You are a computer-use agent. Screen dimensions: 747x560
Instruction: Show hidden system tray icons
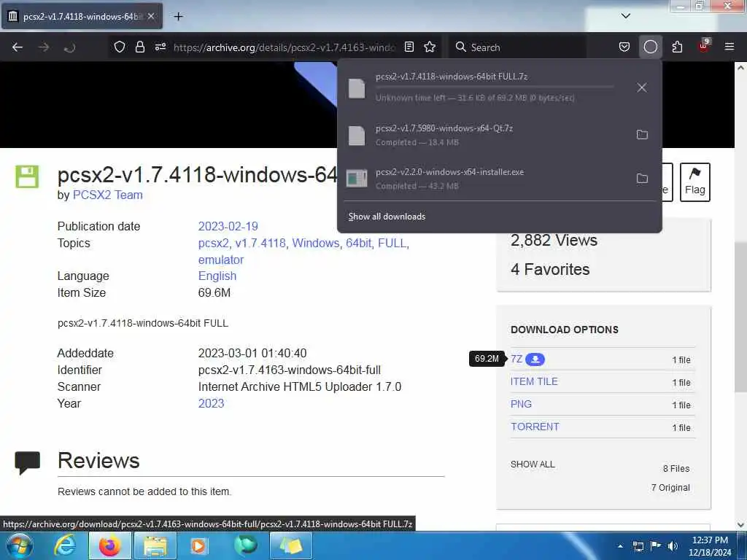[x=620, y=546]
